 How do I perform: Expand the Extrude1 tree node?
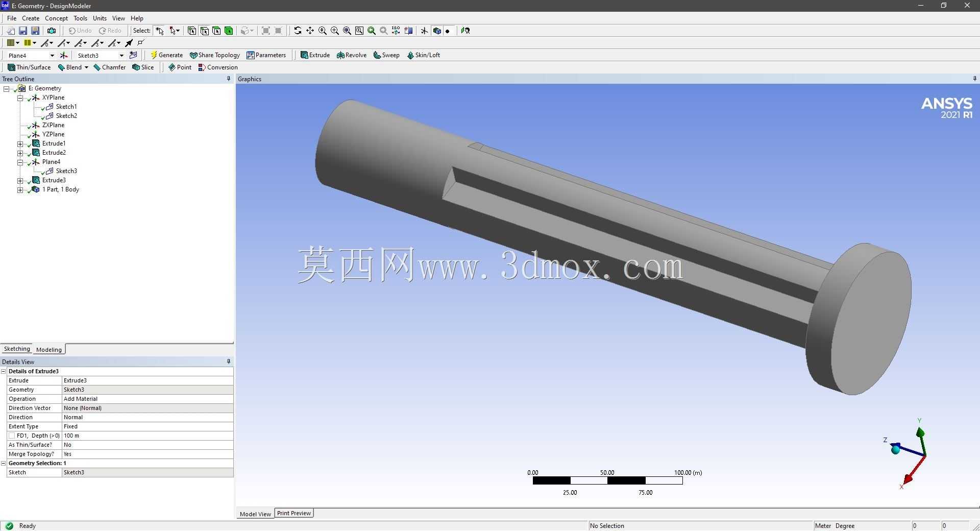20,143
